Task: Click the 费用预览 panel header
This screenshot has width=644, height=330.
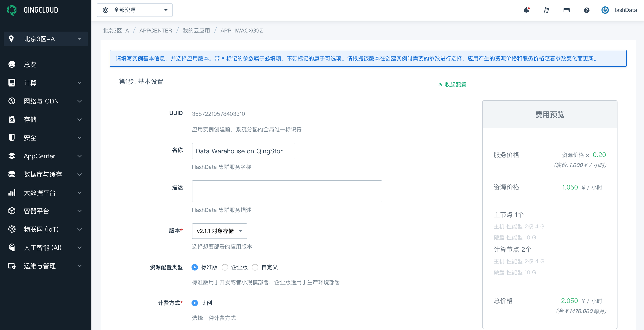Action: [x=549, y=114]
